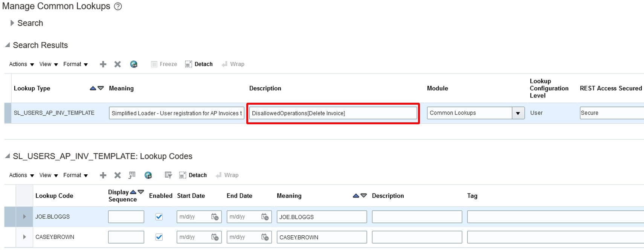The height and width of the screenshot is (250, 644).
Task: Delete lookup type with X icon
Action: [x=118, y=64]
